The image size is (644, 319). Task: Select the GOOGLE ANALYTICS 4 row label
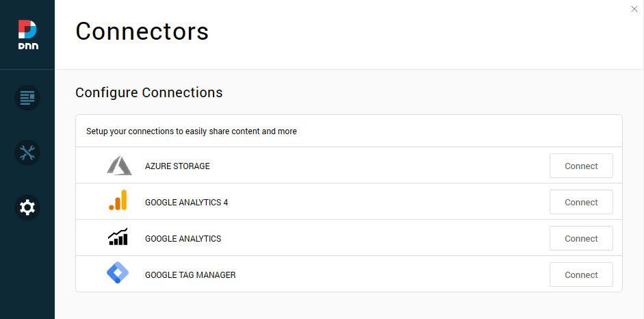[186, 203]
